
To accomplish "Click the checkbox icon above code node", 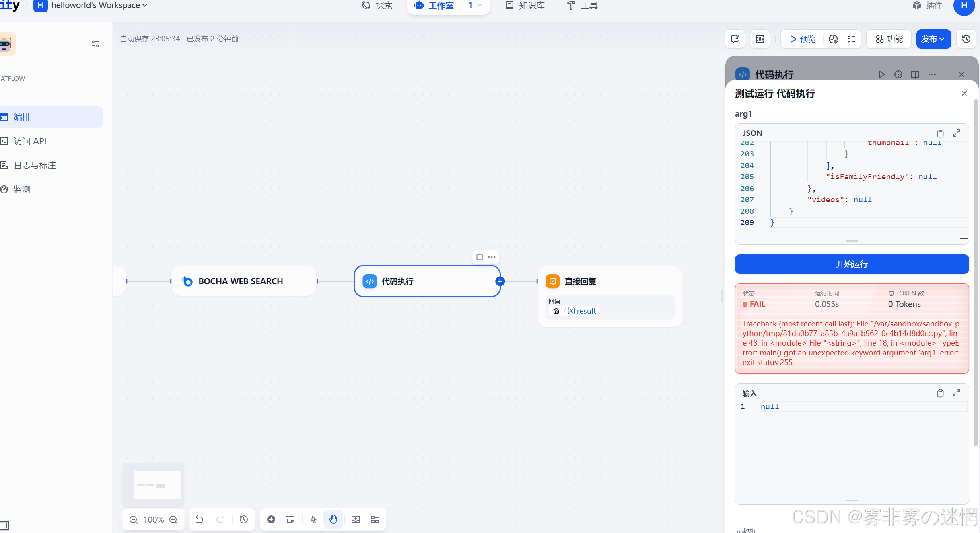I will point(480,257).
